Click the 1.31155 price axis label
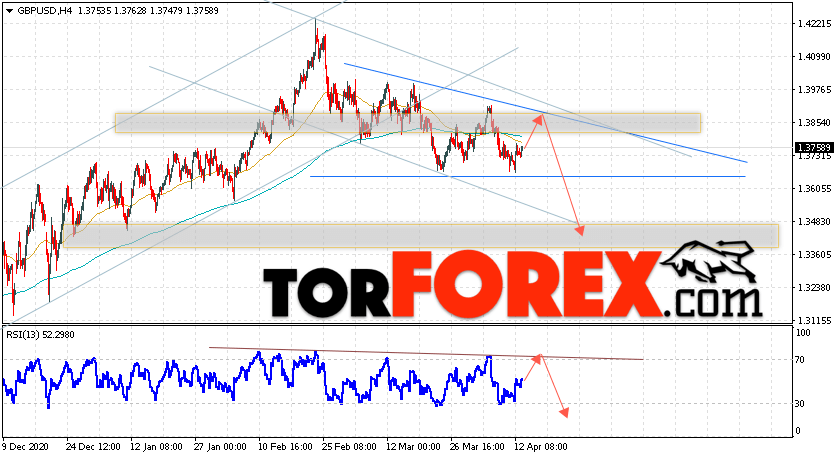 click(x=814, y=320)
